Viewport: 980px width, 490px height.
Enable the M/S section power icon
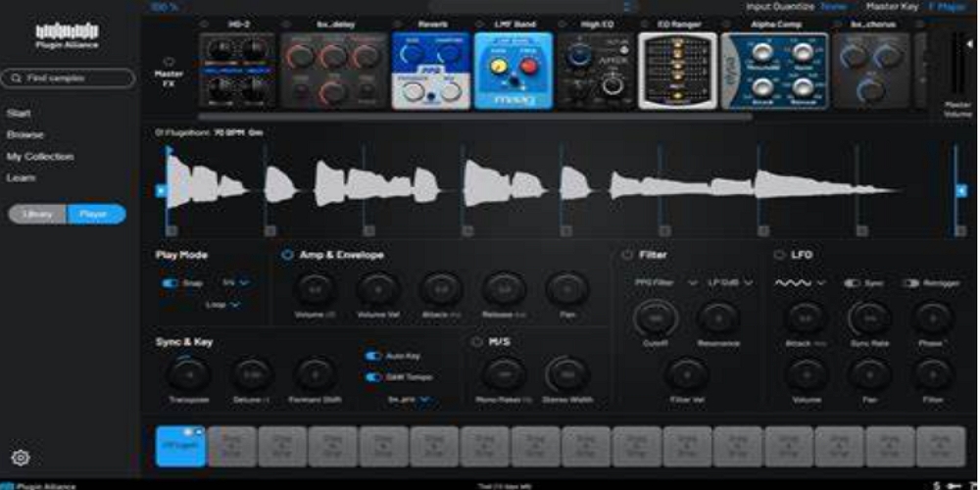point(477,342)
